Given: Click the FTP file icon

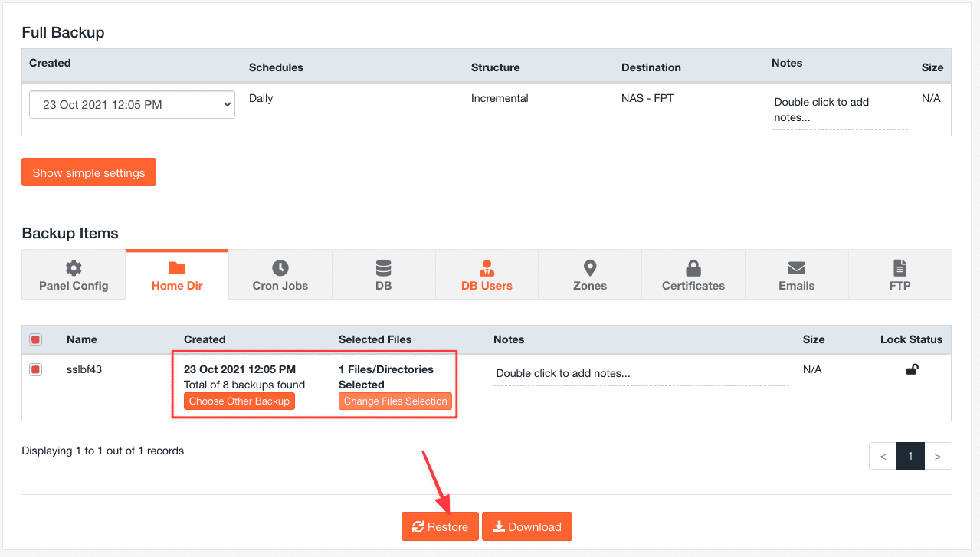Looking at the screenshot, I should pyautogui.click(x=900, y=268).
